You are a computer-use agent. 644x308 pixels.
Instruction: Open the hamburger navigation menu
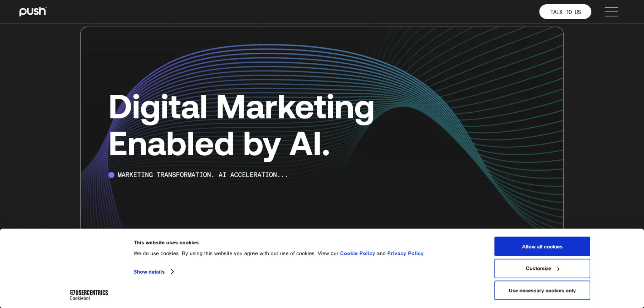click(x=611, y=12)
